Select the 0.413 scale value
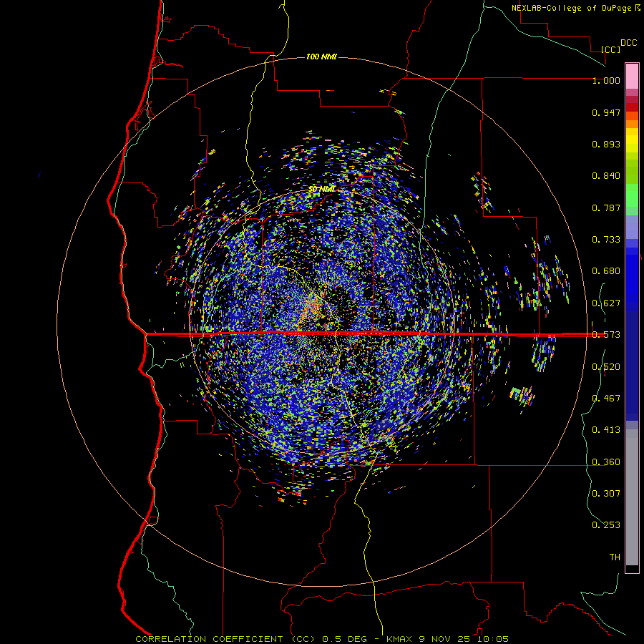This screenshot has height=644, width=644. (x=606, y=430)
